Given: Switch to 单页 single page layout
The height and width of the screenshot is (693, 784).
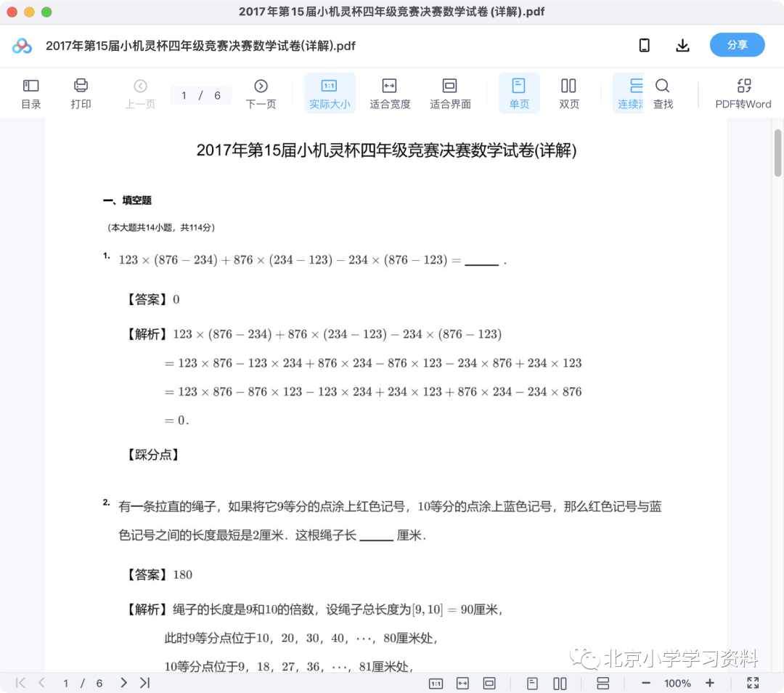Looking at the screenshot, I should (519, 94).
